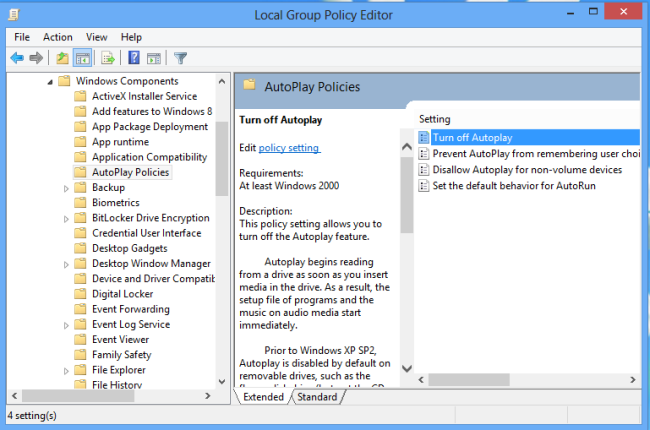Image resolution: width=650 pixels, height=430 pixels.
Task: Click the Event Viewer folder icon
Action: [80, 339]
